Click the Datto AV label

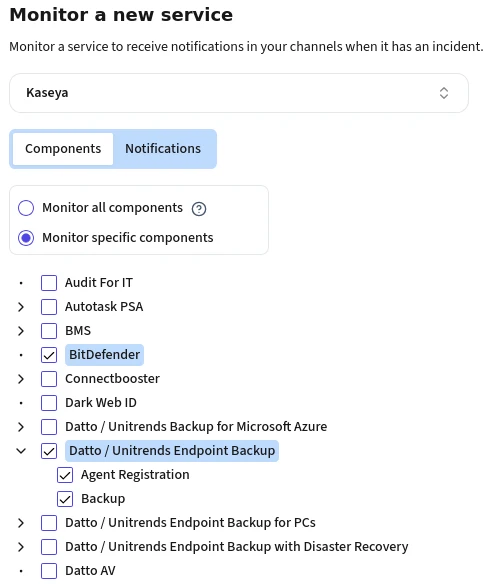coord(90,571)
